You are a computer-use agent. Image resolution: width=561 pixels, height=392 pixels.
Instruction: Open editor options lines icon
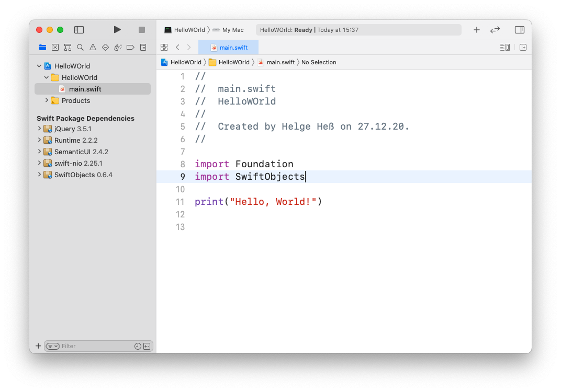[505, 47]
